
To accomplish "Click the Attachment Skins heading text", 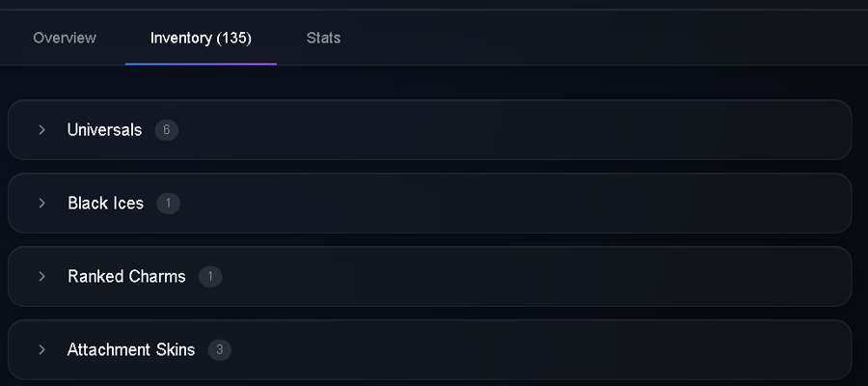I will pyautogui.click(x=131, y=349).
